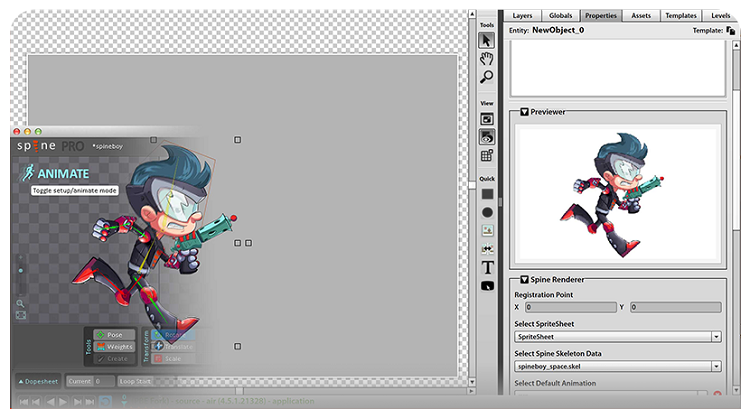Select the magnifier zoom tool
This screenshot has height=409, width=750.
click(x=486, y=77)
